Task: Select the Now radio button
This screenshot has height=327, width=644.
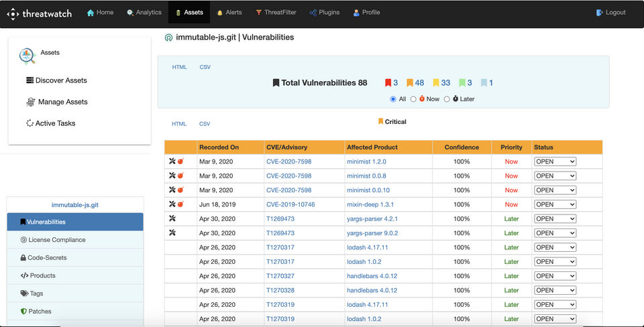Action: coord(413,99)
